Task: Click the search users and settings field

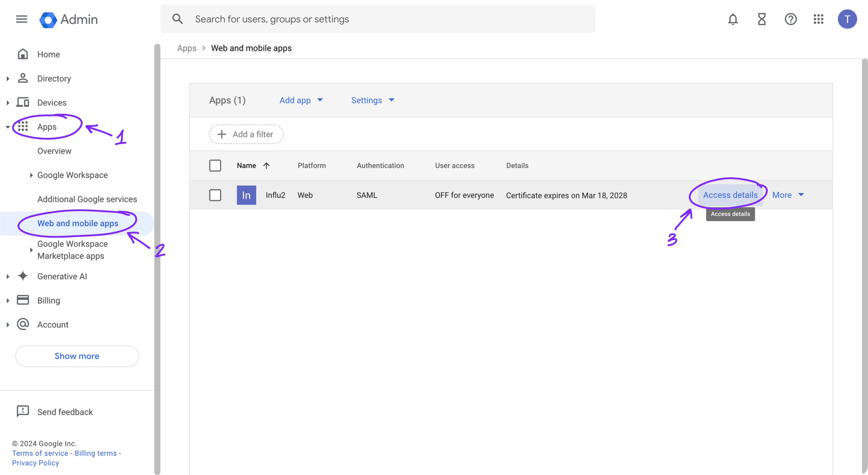Action: 337,19
